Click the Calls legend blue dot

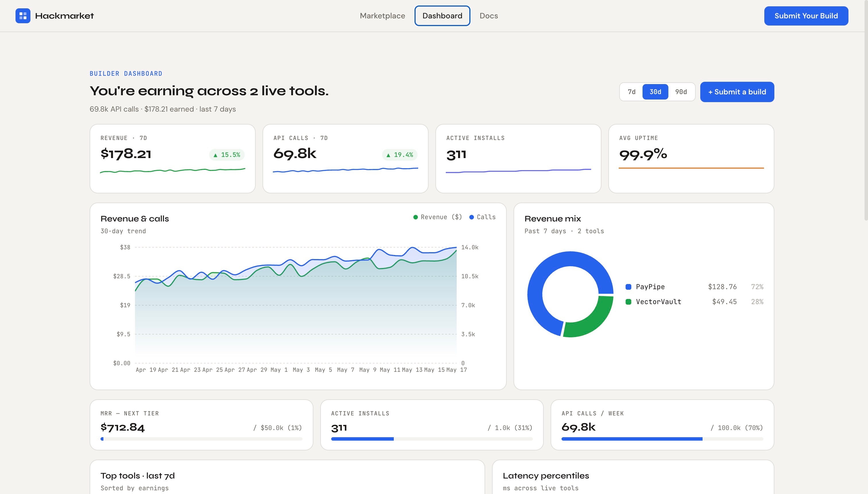click(x=471, y=217)
